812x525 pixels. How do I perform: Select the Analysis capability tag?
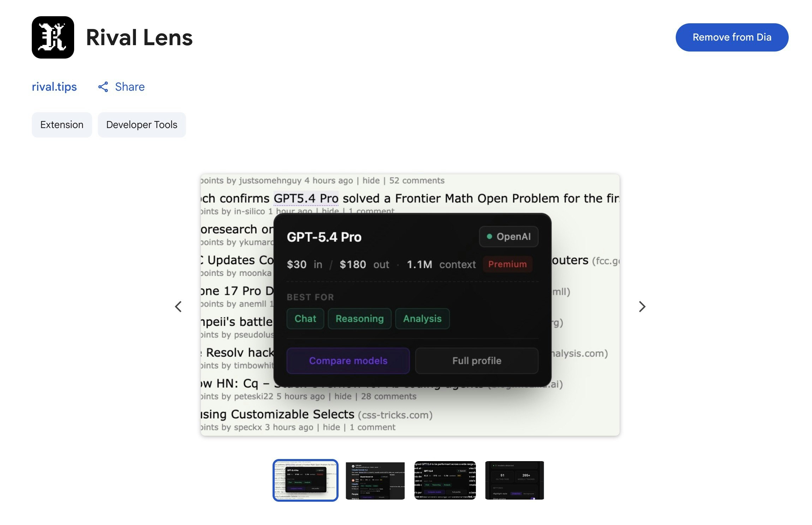pos(422,319)
